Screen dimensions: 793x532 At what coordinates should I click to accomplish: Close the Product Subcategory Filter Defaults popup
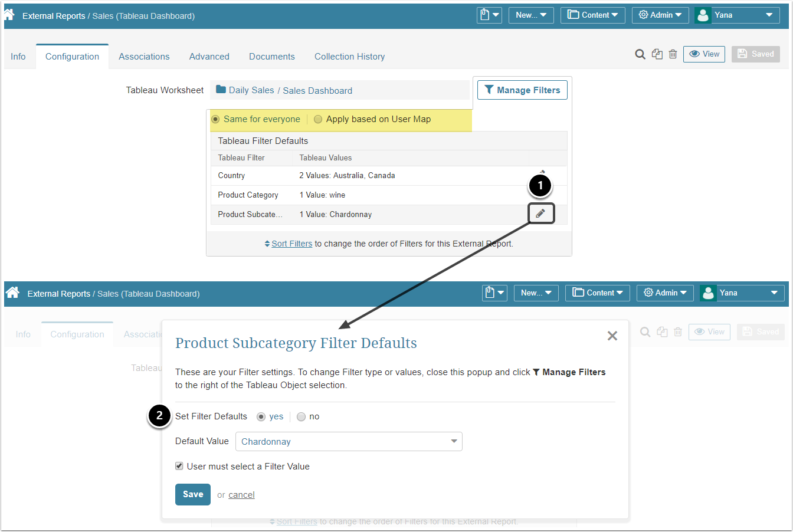[x=612, y=336]
